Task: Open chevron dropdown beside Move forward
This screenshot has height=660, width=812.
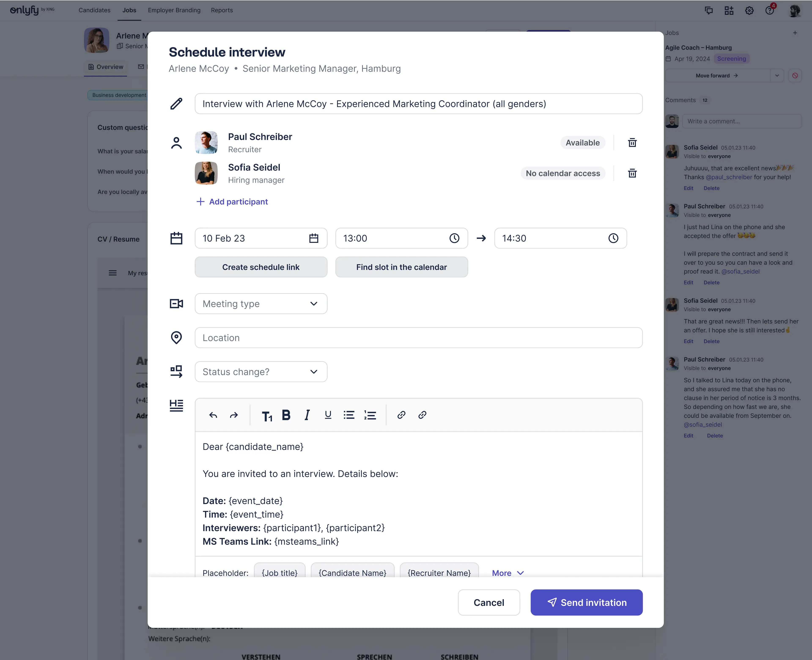Action: 777,76
